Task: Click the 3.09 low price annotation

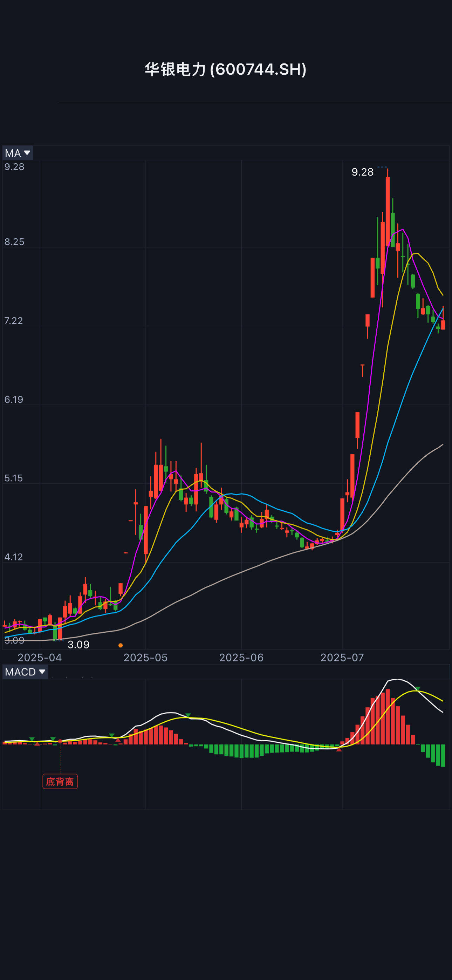Action: pyautogui.click(x=78, y=645)
